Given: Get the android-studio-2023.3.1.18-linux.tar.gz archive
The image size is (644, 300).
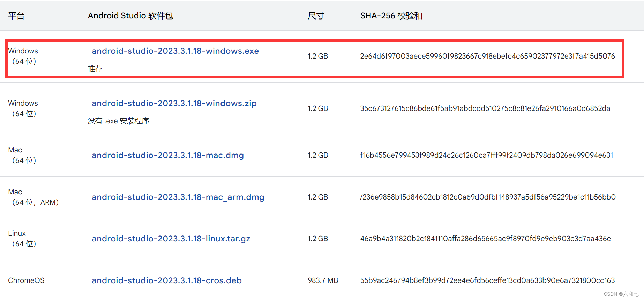Looking at the screenshot, I should 171,239.
